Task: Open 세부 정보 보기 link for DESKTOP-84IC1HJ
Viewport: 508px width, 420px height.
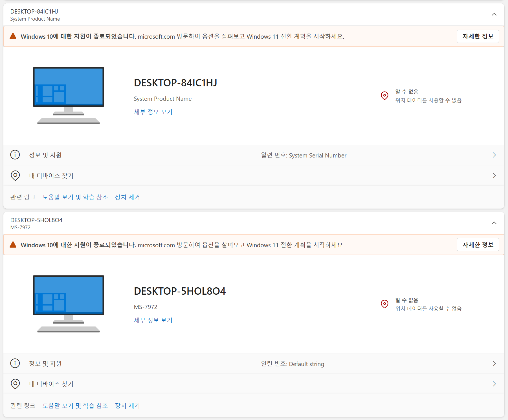Action: pos(153,112)
